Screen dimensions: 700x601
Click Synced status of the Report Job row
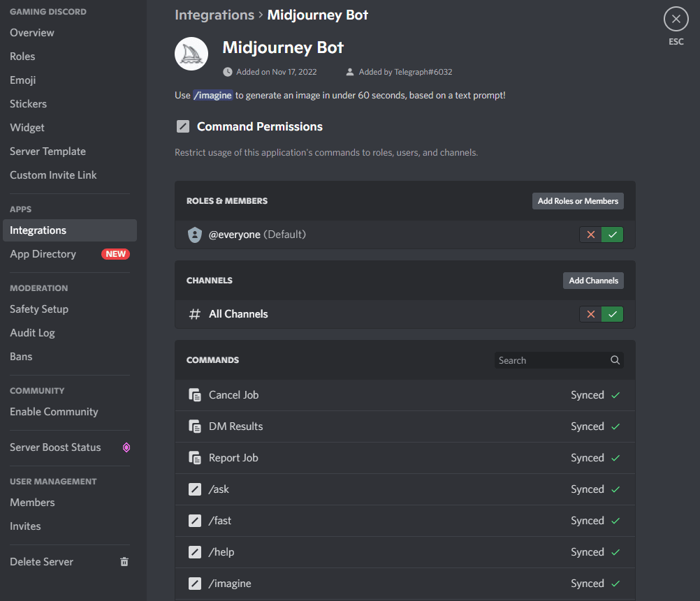587,458
